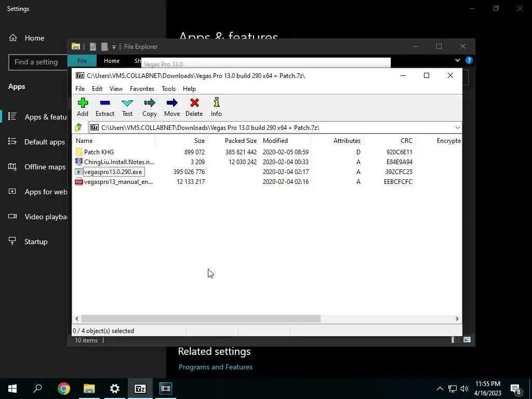Click the size value 12 133 217
The width and height of the screenshot is (532, 399).
[191, 181]
